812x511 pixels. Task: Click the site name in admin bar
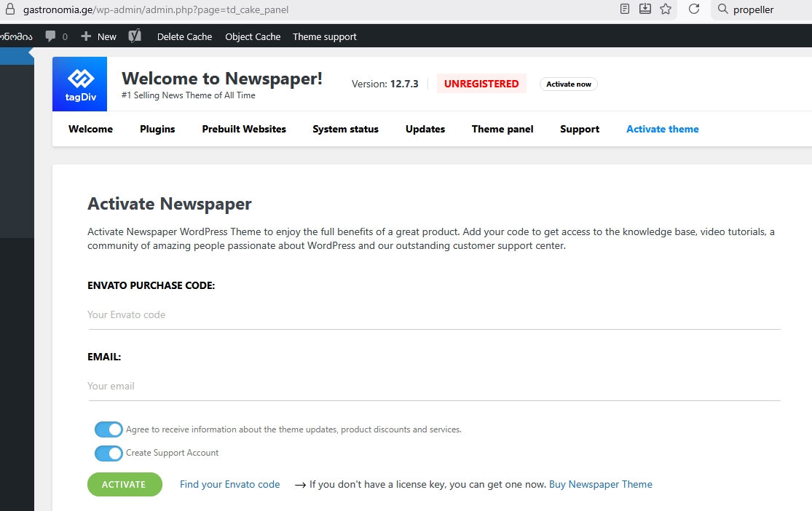[x=16, y=36]
